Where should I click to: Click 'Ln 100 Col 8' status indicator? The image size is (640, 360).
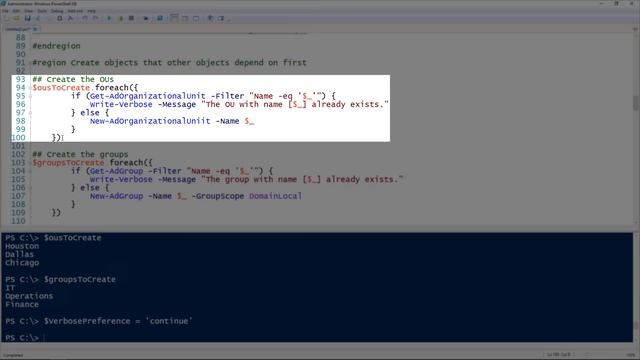[558, 355]
